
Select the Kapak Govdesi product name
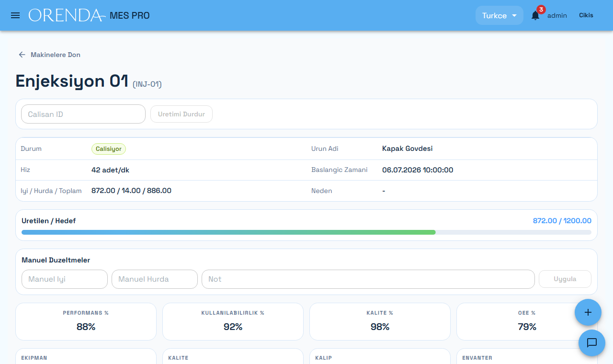click(408, 148)
